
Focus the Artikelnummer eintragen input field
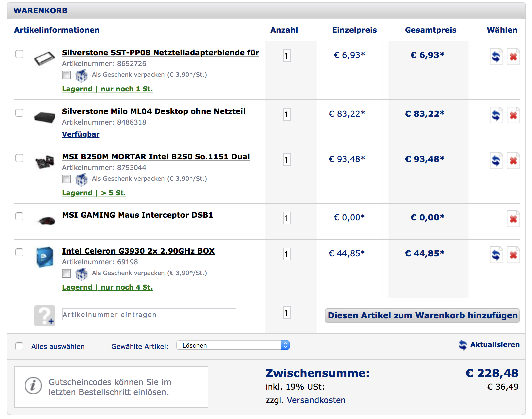149,314
